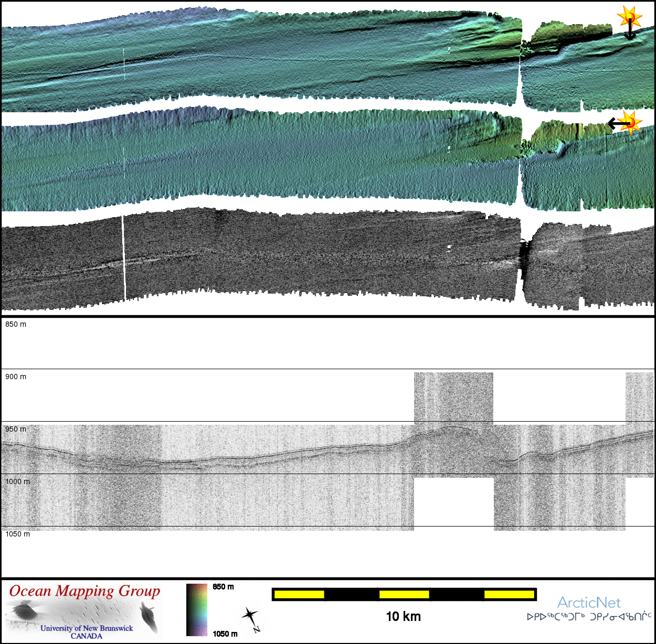Viewport: 656px width, 644px height.
Task: Click the 1000 m depth label on the profile
Action: tap(17, 481)
